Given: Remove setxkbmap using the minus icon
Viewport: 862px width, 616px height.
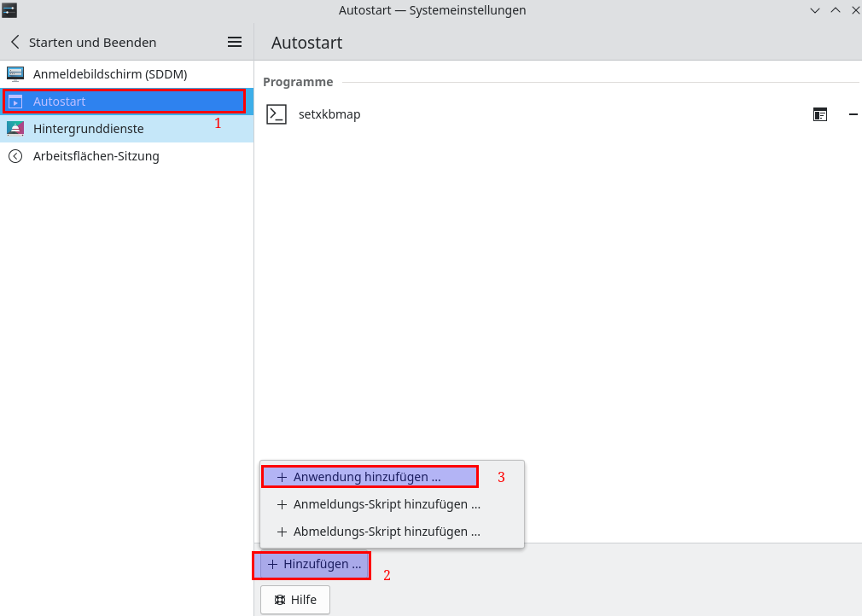Looking at the screenshot, I should [853, 114].
